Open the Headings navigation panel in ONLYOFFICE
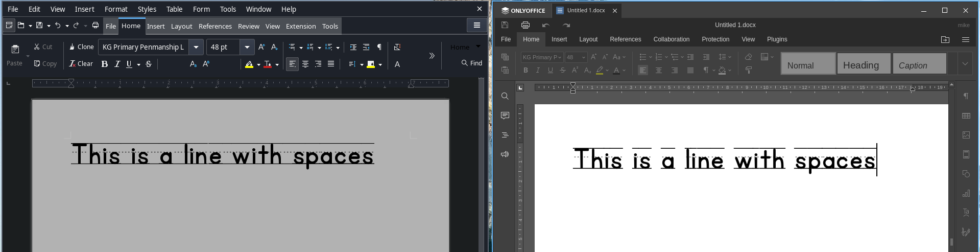 pos(505,135)
